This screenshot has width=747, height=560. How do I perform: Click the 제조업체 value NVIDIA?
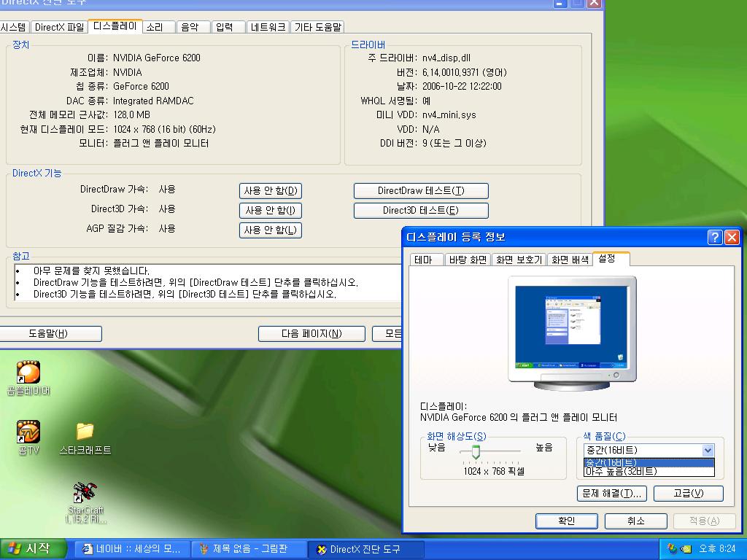(127, 72)
